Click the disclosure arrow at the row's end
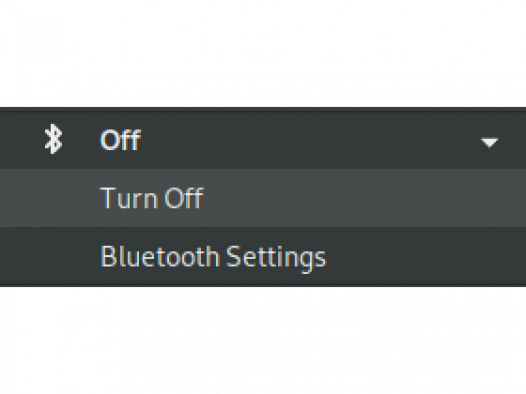The height and width of the screenshot is (394, 526). [489, 143]
